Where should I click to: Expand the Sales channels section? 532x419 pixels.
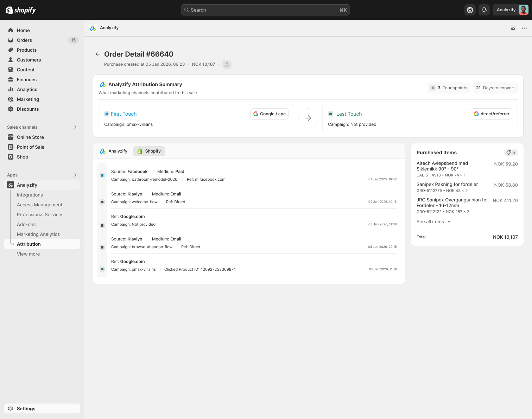coord(75,127)
